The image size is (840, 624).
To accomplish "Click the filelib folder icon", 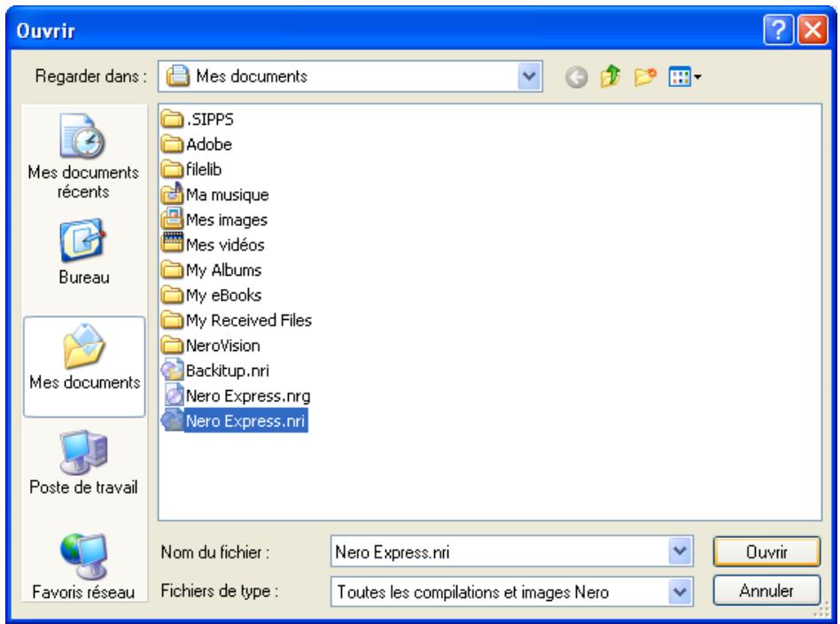I will (173, 169).
